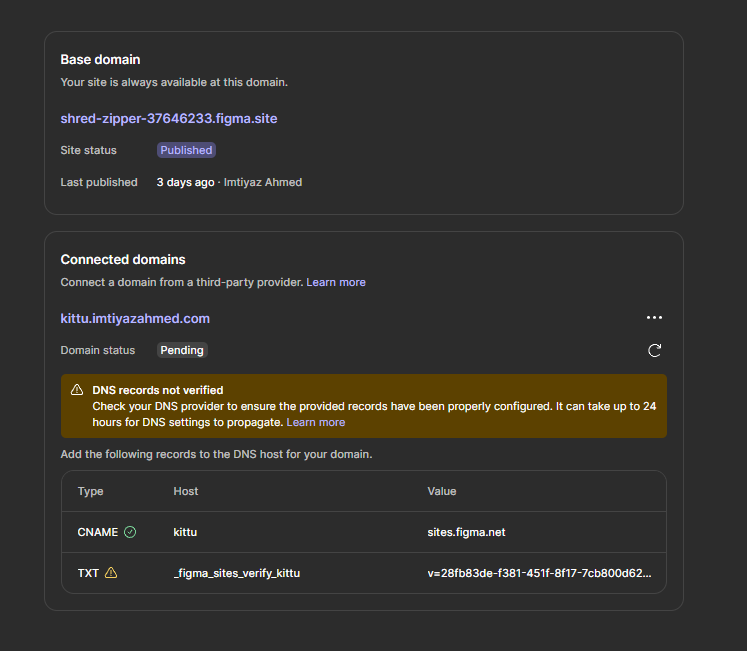Select the _figma_sites_verify_kittu host text
Viewport: 747px width, 651px height.
(x=237, y=573)
